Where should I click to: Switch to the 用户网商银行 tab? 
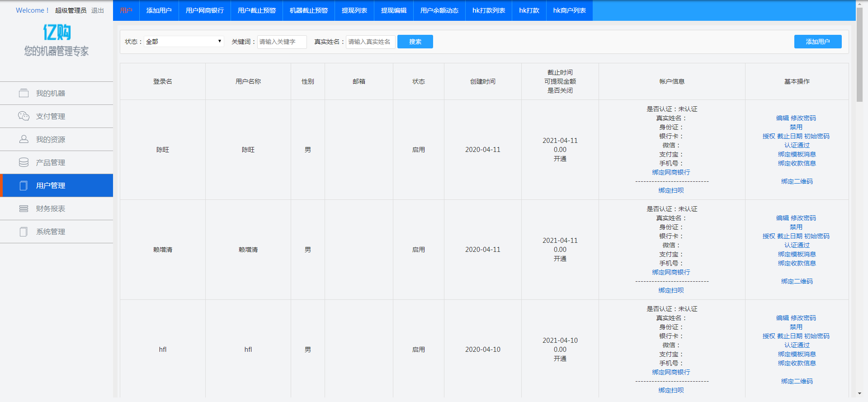[204, 10]
